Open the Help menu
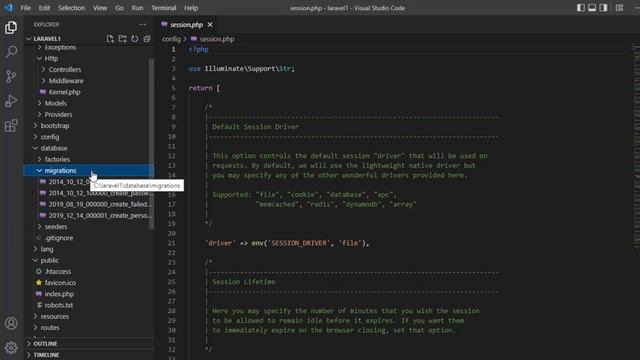Image resolution: width=640 pixels, height=360 pixels. 191,8
